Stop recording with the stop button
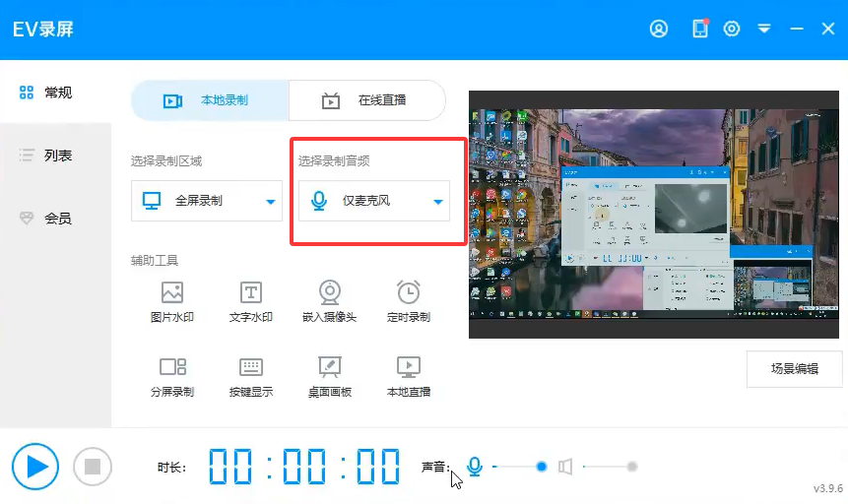 (x=93, y=467)
